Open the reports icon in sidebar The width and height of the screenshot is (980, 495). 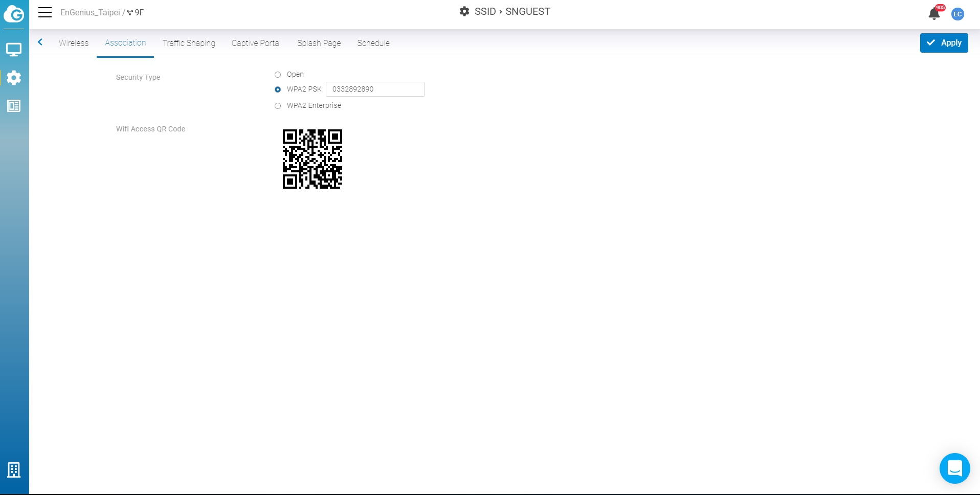[14, 106]
